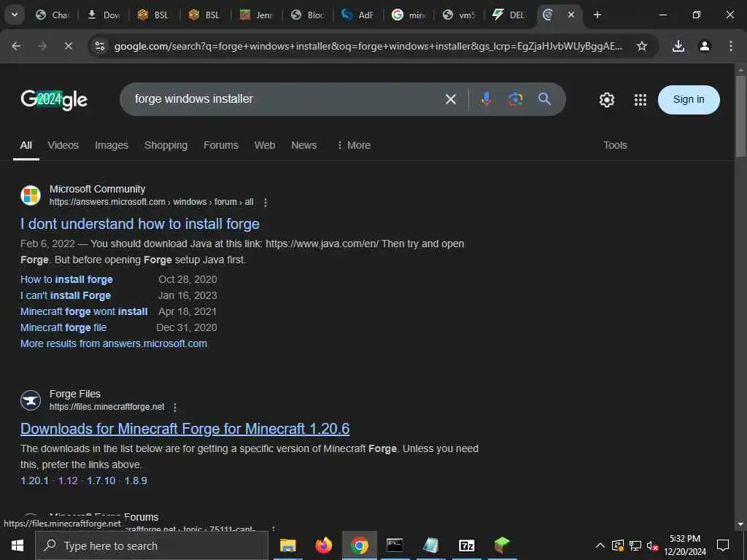The width and height of the screenshot is (747, 560).
Task: Click the address bar URL
Action: 368,46
